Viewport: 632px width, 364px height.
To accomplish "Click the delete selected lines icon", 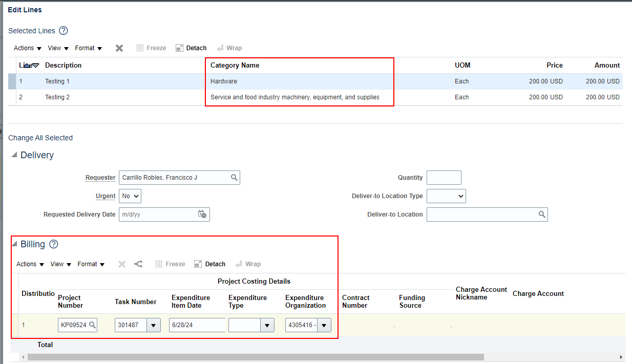I will pos(119,48).
